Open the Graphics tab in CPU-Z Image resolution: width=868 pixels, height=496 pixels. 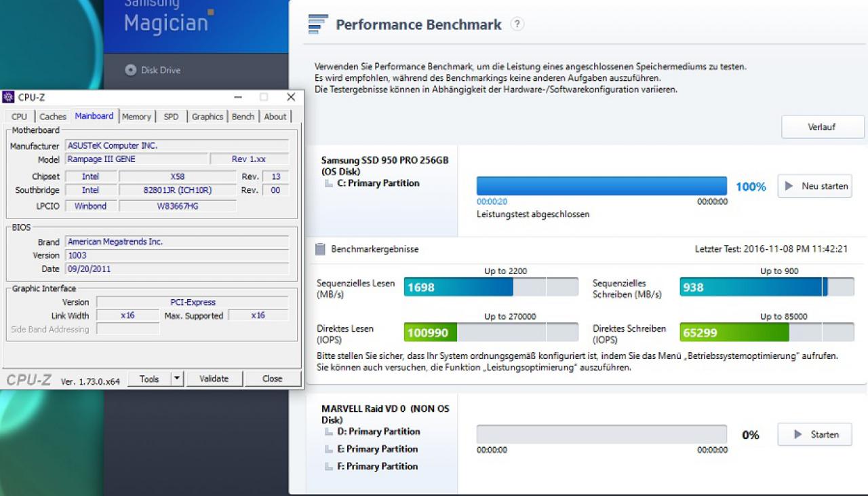(x=208, y=117)
